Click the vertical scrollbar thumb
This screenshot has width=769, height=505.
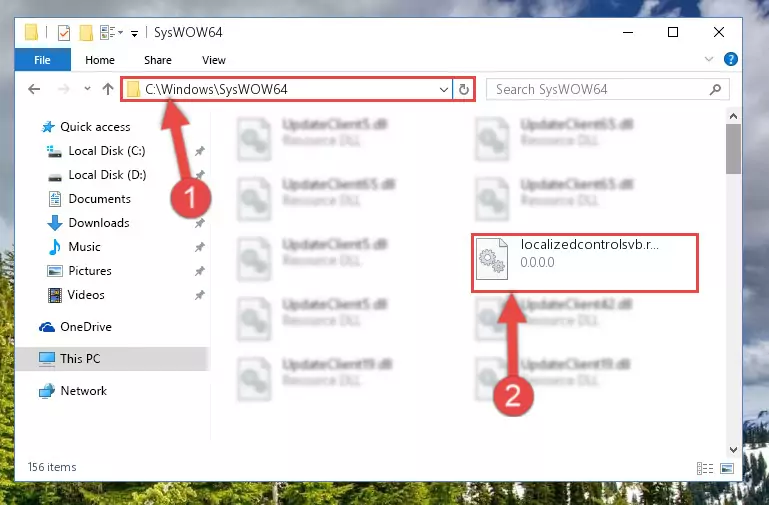[x=733, y=149]
